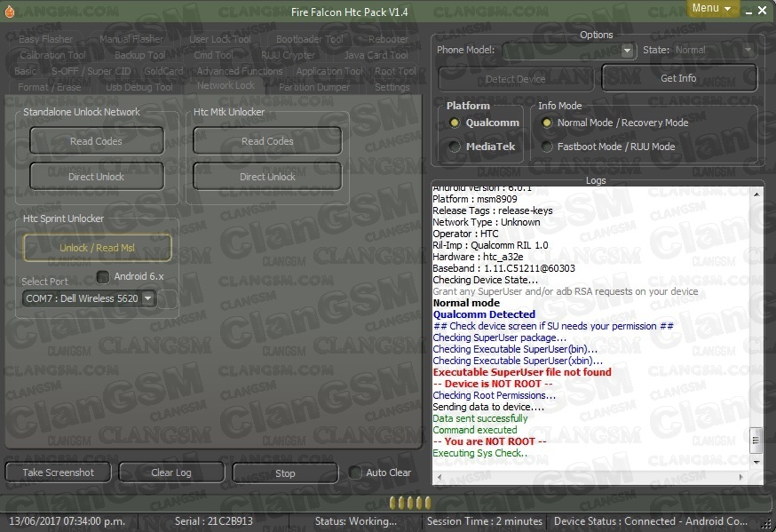Go to the Backup Tool tab
Image resolution: width=776 pixels, height=532 pixels.
[x=139, y=55]
